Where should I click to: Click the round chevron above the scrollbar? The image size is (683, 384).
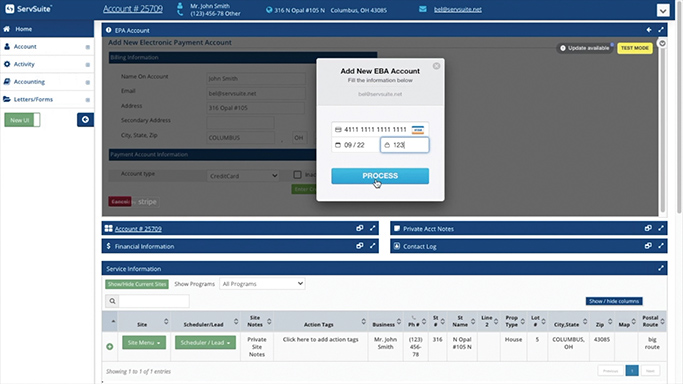pyautogui.click(x=662, y=43)
